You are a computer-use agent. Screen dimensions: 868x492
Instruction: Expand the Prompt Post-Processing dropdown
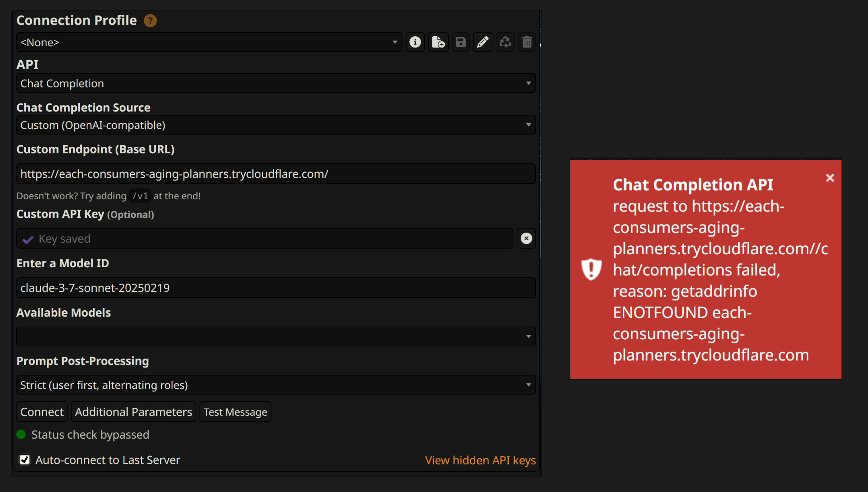[276, 385]
